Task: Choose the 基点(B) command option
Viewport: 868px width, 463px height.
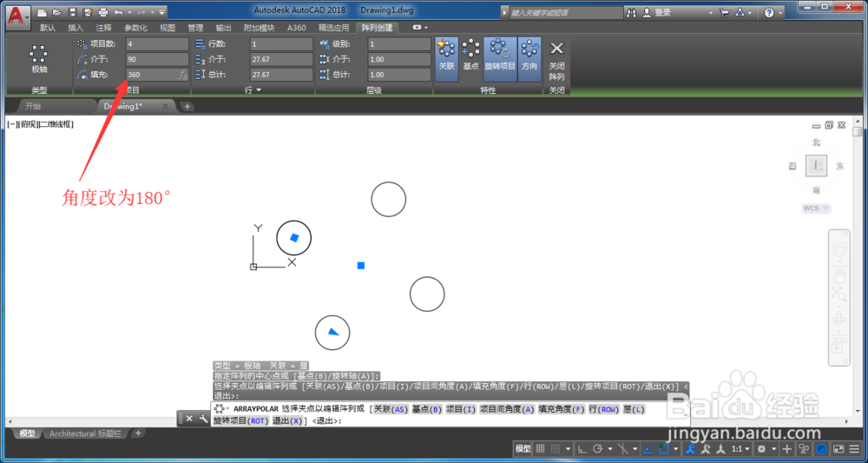Action: [427, 409]
